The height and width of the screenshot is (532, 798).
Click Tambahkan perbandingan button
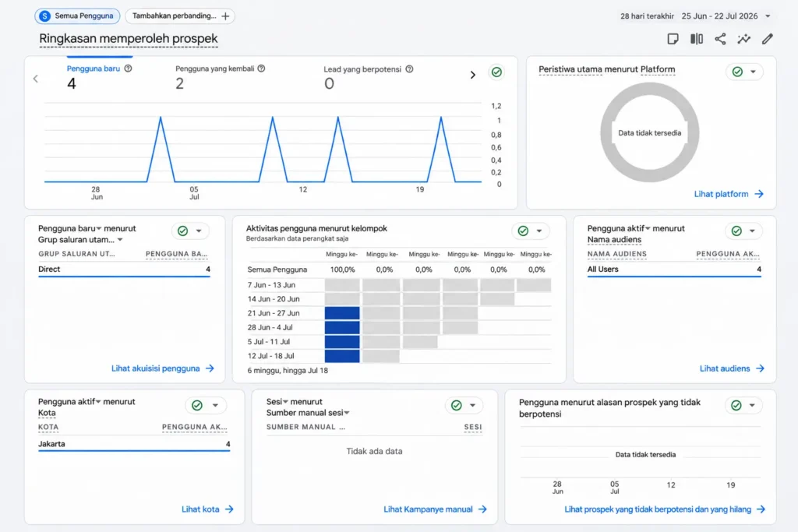(x=180, y=16)
